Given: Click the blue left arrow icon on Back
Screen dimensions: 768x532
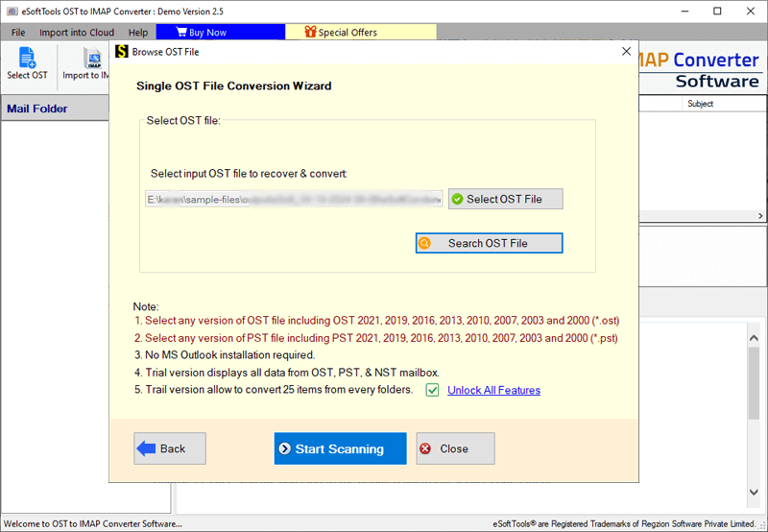Looking at the screenshot, I should 146,448.
